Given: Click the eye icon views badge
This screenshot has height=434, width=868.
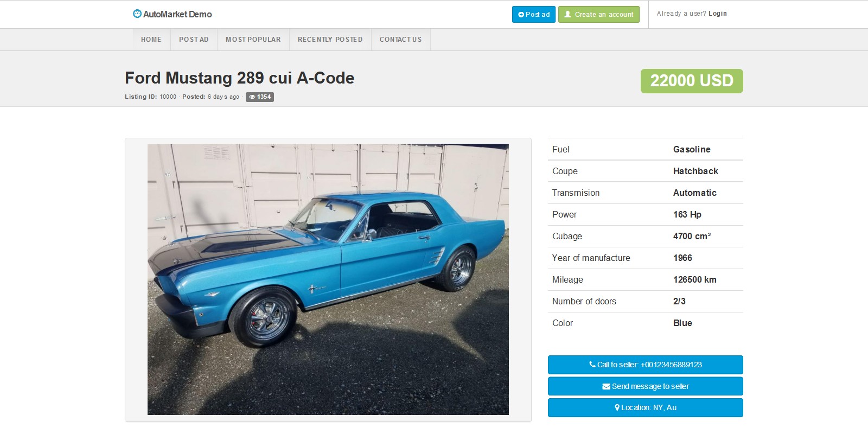Looking at the screenshot, I should [x=252, y=97].
